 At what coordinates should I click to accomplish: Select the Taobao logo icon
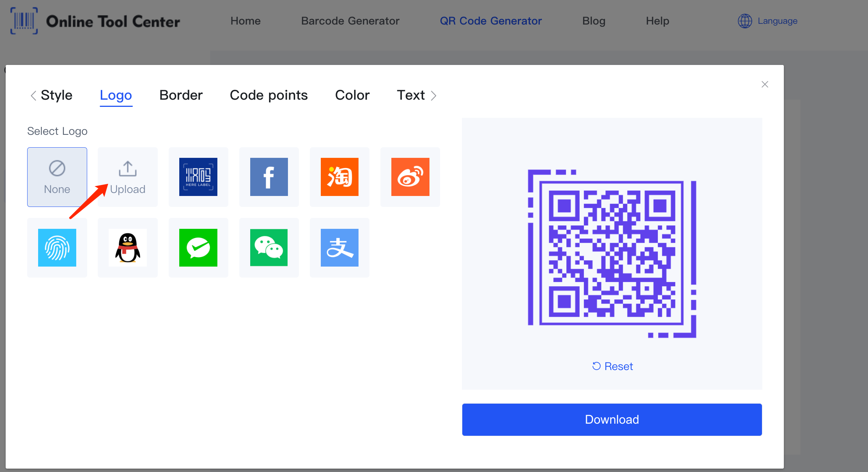(x=339, y=176)
